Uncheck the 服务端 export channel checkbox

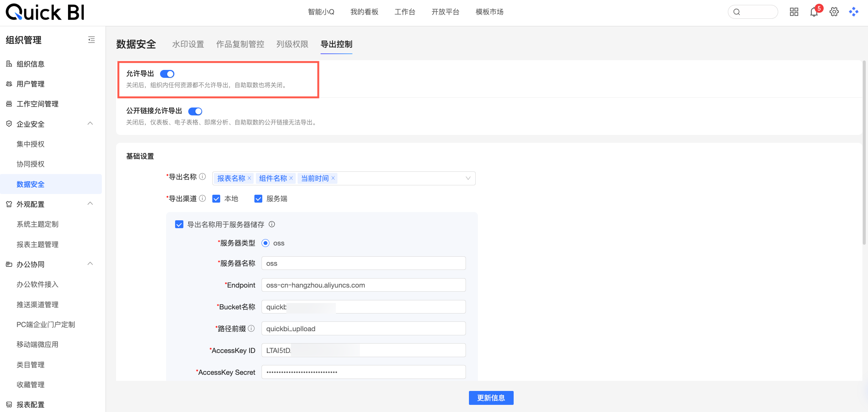coord(258,199)
